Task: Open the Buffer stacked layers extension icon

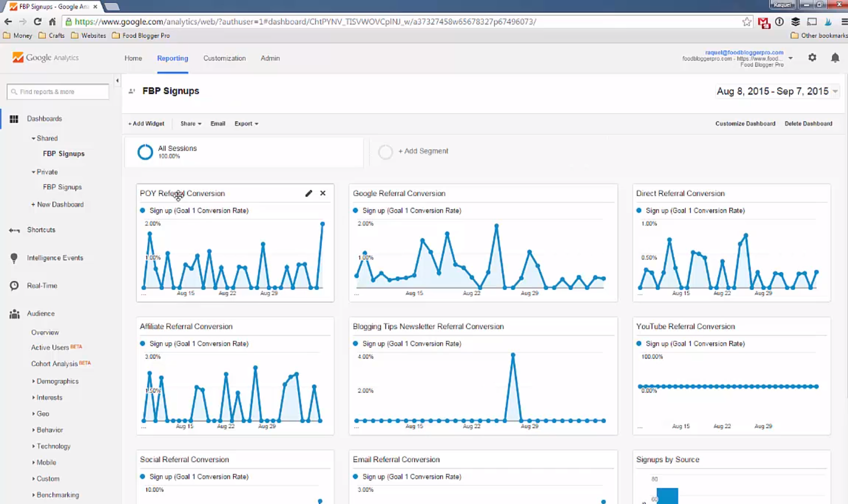Action: tap(796, 22)
